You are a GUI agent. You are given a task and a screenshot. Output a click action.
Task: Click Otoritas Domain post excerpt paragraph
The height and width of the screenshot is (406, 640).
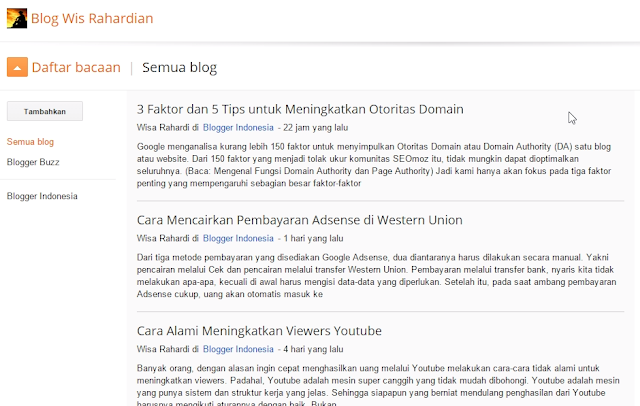click(x=374, y=165)
